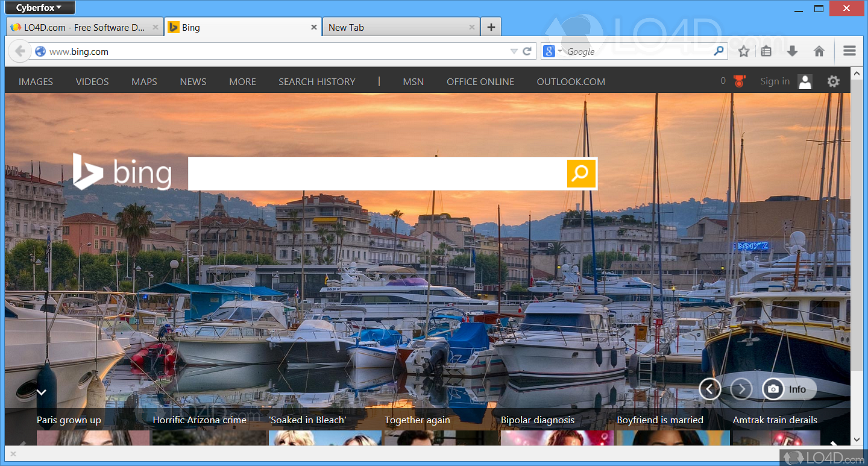Close the bottom add-on bar
The image size is (868, 466).
click(13, 453)
